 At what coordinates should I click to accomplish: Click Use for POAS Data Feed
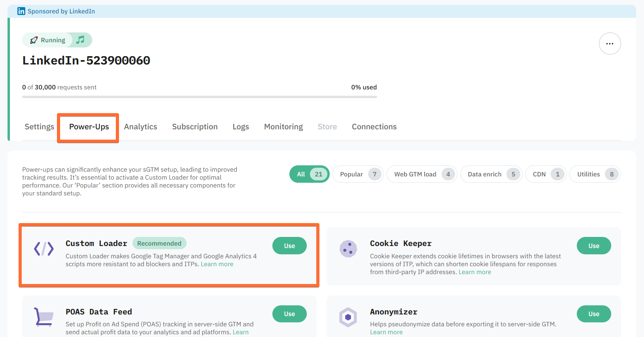pyautogui.click(x=289, y=314)
